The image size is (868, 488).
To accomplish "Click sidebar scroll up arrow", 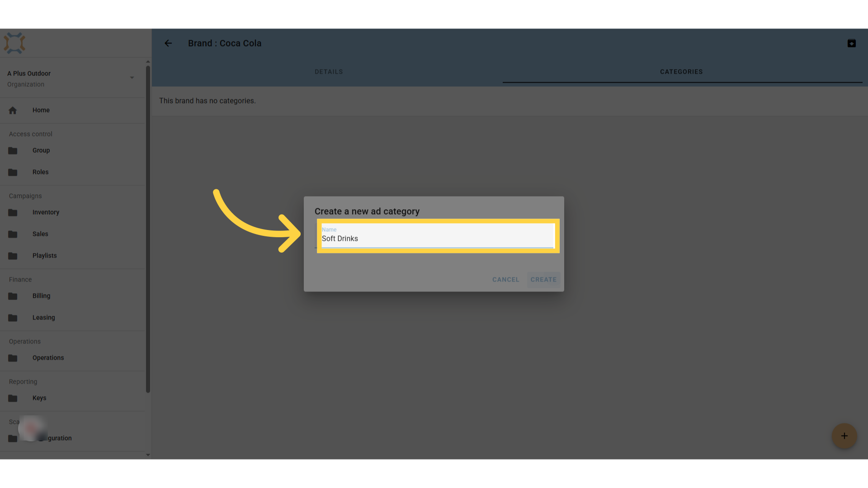I will [x=148, y=61].
